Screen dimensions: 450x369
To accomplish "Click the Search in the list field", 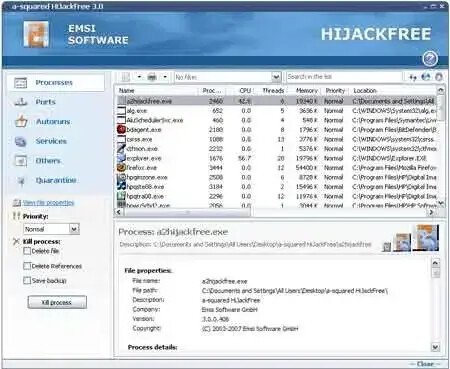I will click(344, 77).
